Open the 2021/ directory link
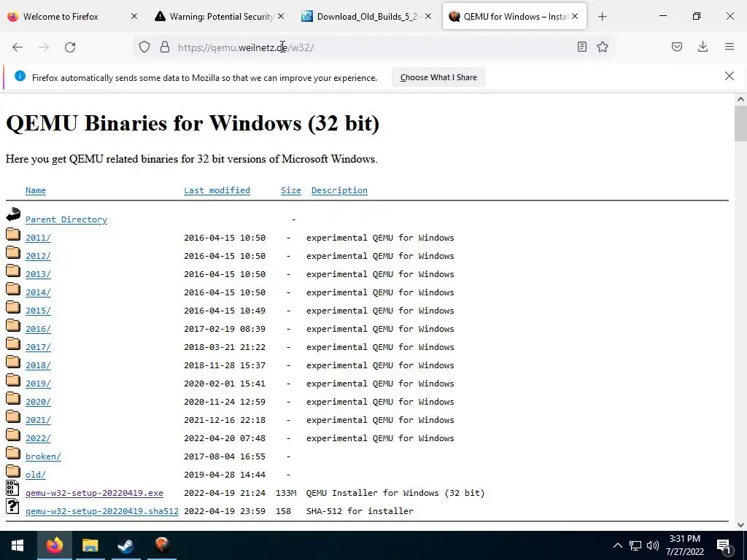This screenshot has height=560, width=747. pyautogui.click(x=38, y=420)
